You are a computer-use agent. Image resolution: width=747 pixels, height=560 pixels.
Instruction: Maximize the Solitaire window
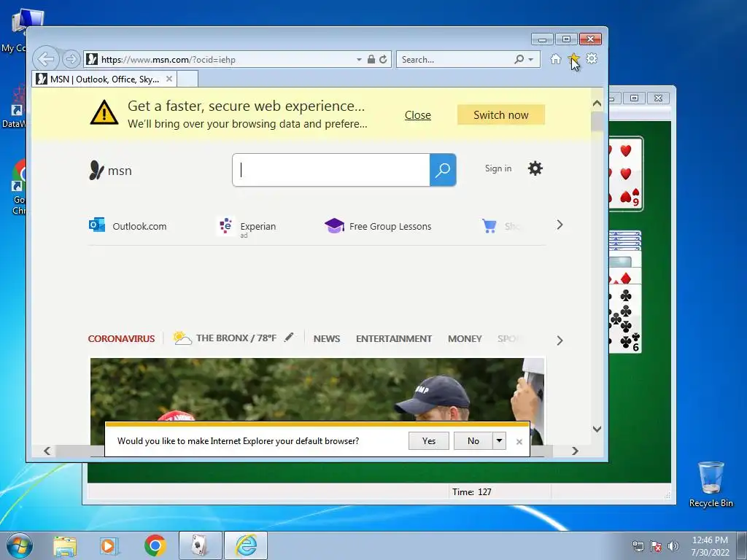click(x=634, y=98)
